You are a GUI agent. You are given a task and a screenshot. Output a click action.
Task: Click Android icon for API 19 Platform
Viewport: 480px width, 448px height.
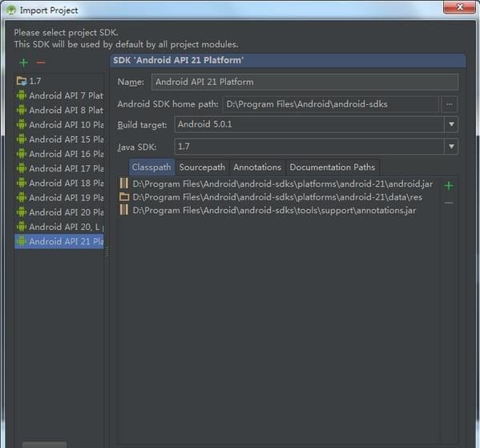[22, 197]
